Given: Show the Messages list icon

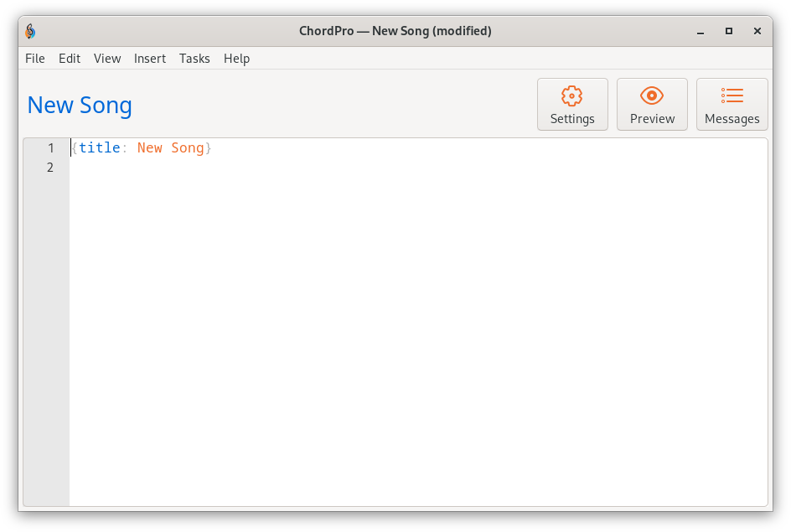Looking at the screenshot, I should pyautogui.click(x=732, y=96).
